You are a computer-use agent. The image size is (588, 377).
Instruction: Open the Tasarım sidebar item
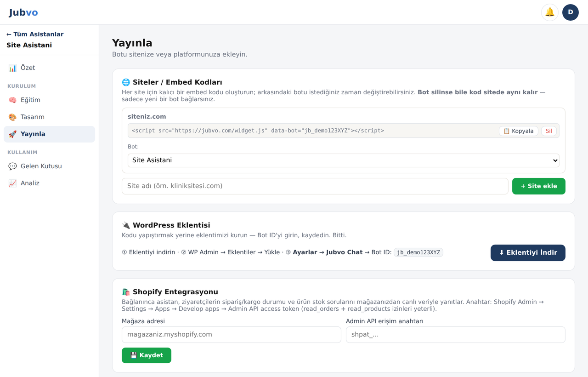click(49, 117)
